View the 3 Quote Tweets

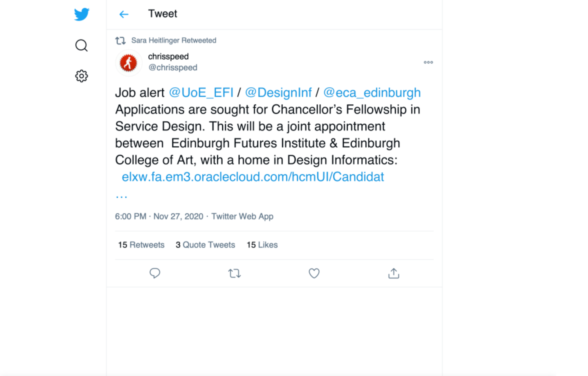[x=205, y=245]
